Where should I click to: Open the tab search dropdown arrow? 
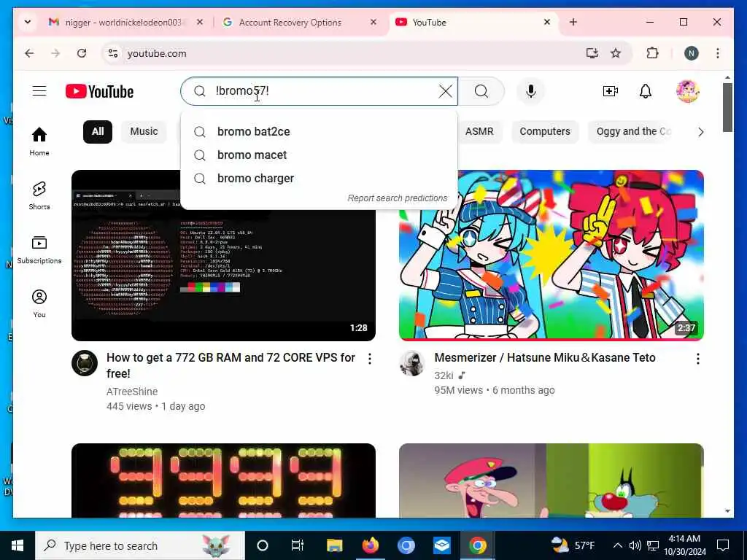click(x=28, y=22)
